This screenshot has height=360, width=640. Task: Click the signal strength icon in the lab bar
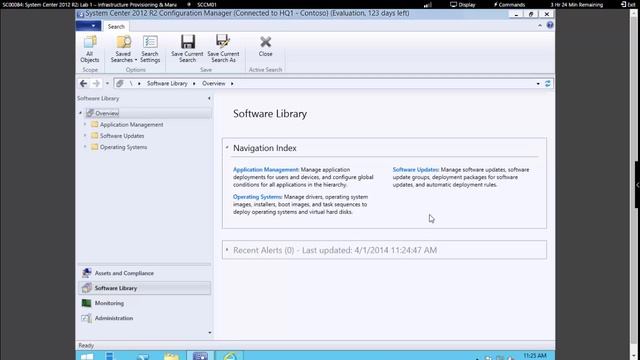pyautogui.click(x=427, y=5)
